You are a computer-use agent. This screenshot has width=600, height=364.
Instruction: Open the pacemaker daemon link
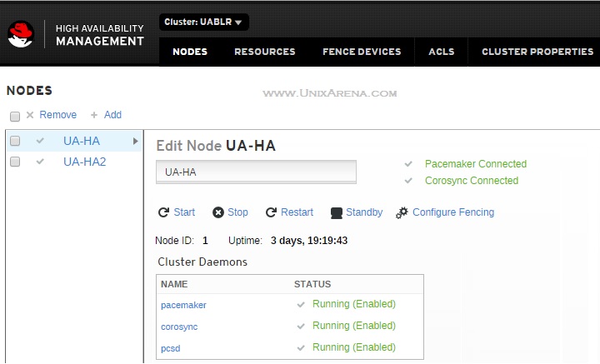point(183,305)
